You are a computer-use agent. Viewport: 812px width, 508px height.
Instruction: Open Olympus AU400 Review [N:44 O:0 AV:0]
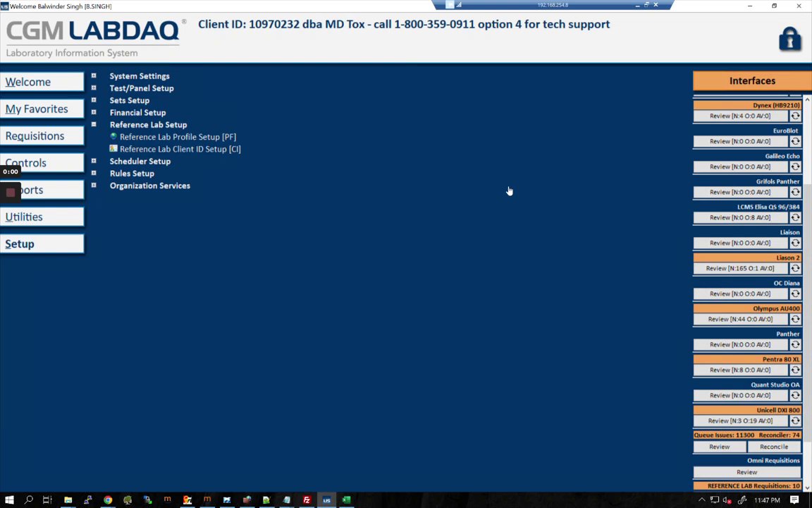tap(741, 320)
